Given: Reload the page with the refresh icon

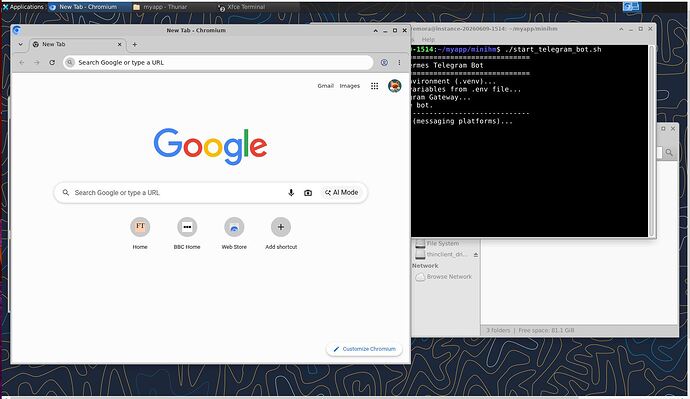Looking at the screenshot, I should point(52,62).
